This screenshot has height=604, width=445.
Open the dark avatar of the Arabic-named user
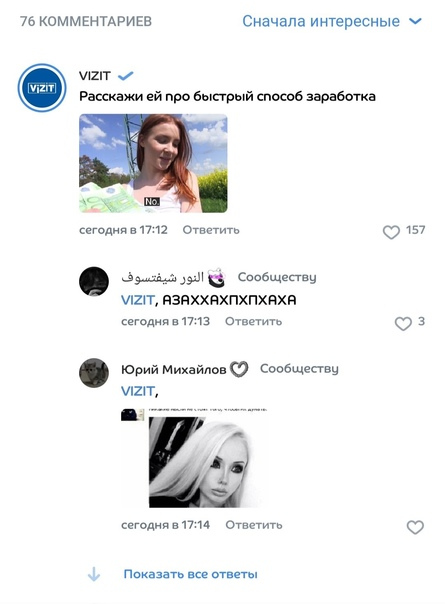coord(94,281)
